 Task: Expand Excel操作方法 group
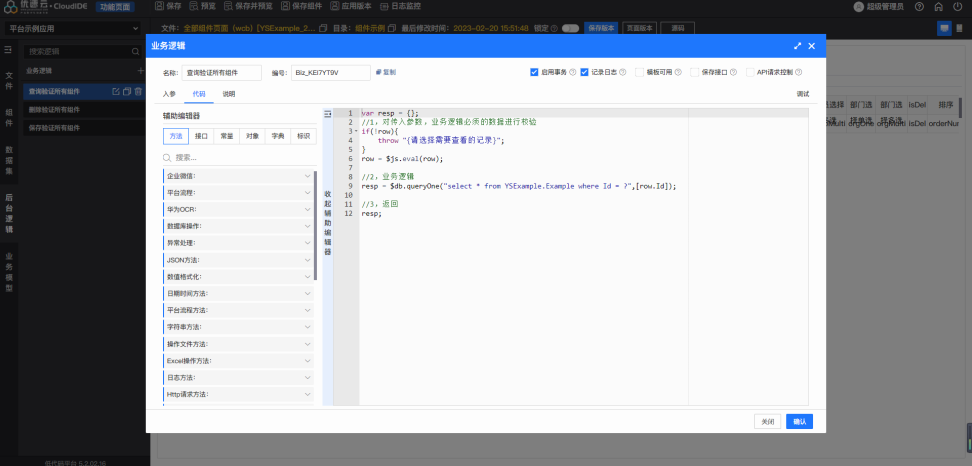(x=239, y=361)
